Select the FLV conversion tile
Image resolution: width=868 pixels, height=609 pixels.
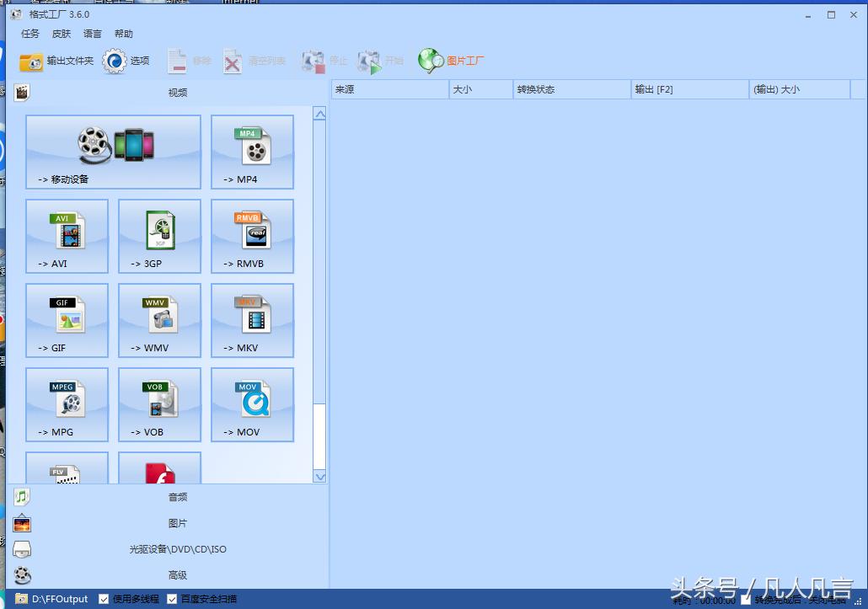click(x=67, y=468)
